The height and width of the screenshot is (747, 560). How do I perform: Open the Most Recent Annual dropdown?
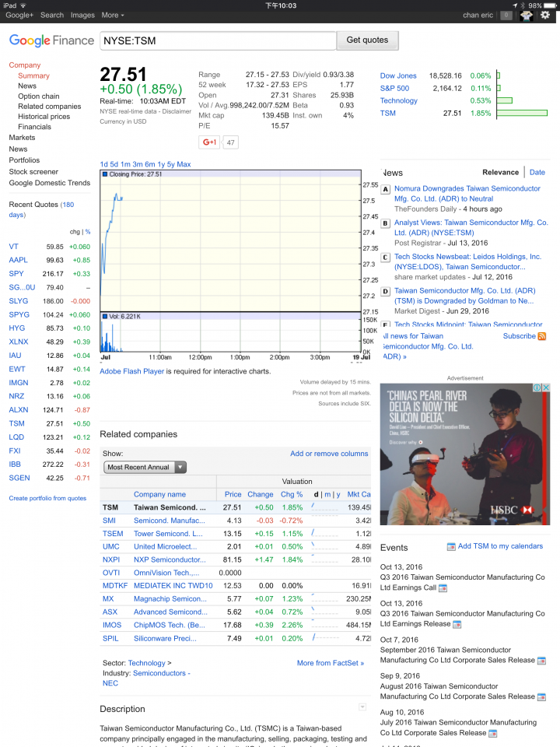(145, 468)
